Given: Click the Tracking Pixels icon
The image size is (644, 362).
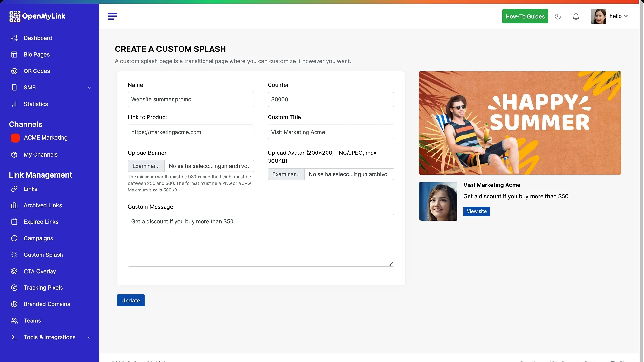Looking at the screenshot, I should (x=14, y=288).
